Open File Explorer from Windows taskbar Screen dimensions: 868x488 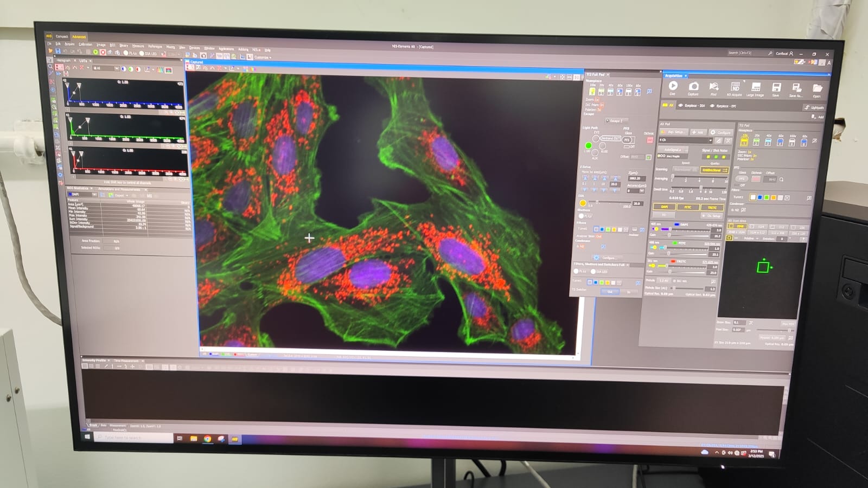tap(194, 438)
